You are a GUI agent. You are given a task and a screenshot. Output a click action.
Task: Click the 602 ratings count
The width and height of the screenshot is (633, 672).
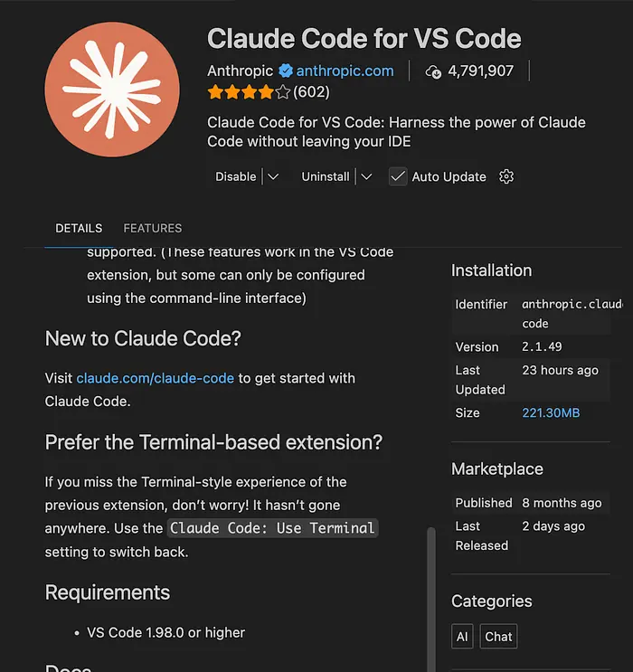pyautogui.click(x=312, y=92)
